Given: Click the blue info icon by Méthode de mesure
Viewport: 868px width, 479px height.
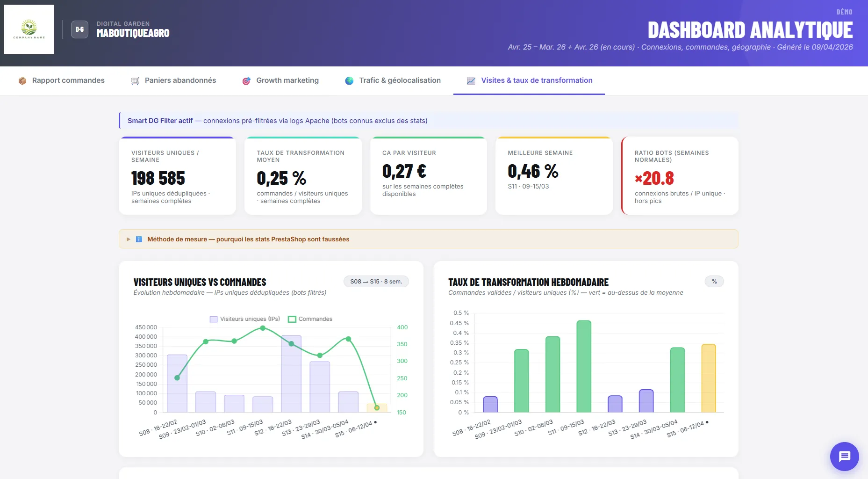Looking at the screenshot, I should [x=139, y=239].
